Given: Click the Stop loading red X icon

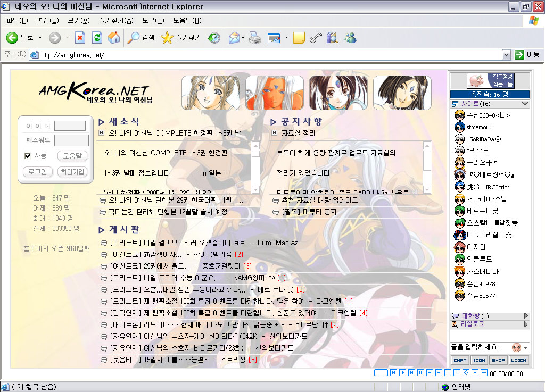Looking at the screenshot, I should point(80,38).
